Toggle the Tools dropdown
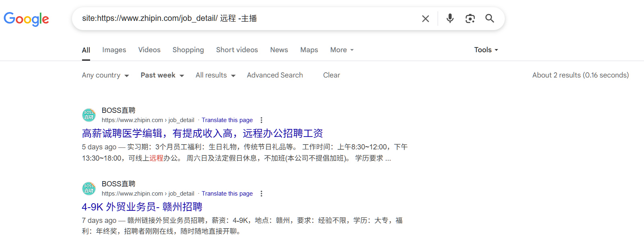 click(486, 50)
